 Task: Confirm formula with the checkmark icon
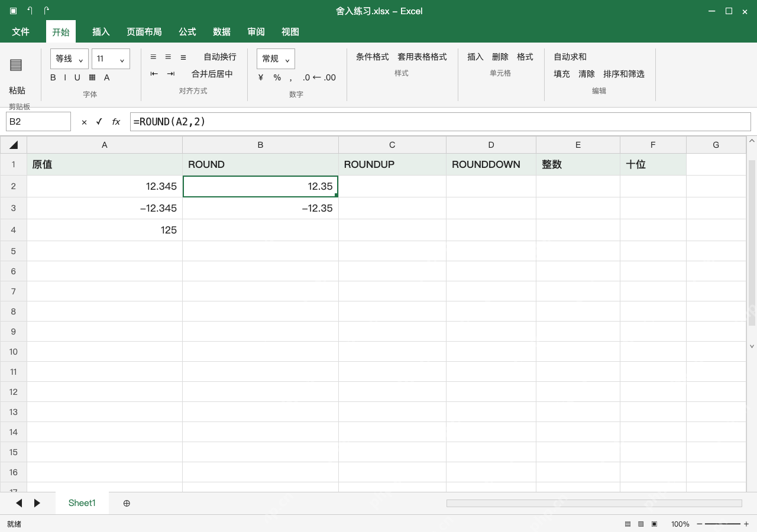point(99,122)
